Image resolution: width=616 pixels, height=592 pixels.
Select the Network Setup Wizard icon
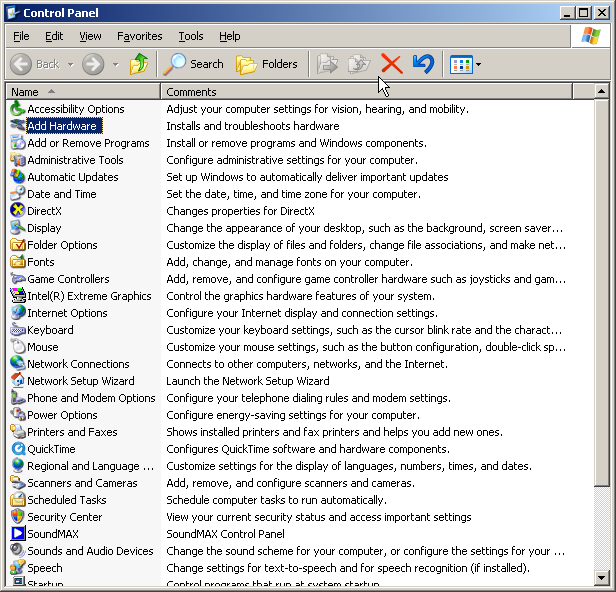[17, 381]
